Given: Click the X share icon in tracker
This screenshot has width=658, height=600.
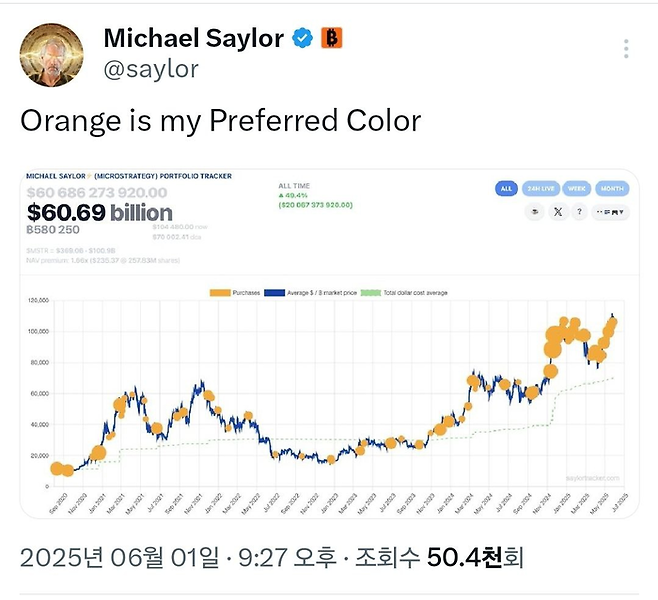Looking at the screenshot, I should tap(557, 212).
